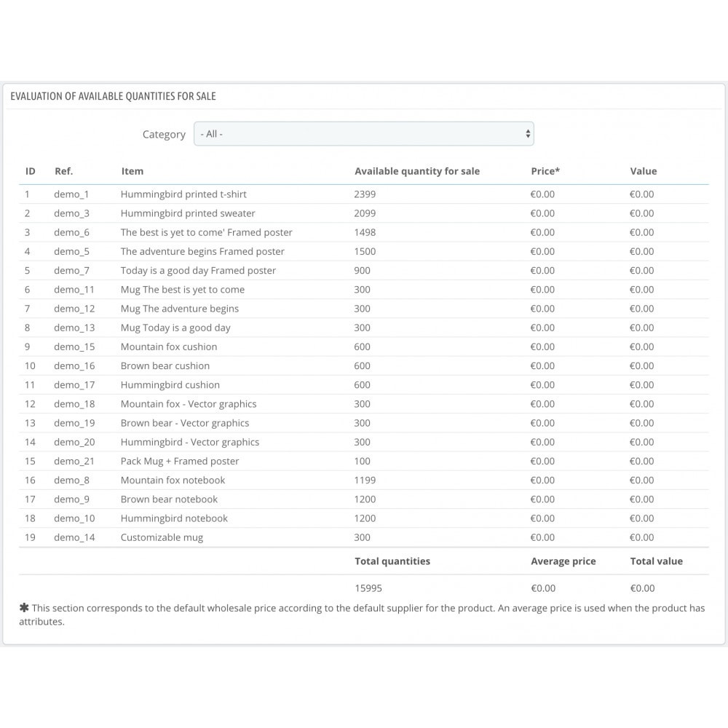Screen dimensions: 728x728
Task: Click the Value column header
Action: pos(644,171)
